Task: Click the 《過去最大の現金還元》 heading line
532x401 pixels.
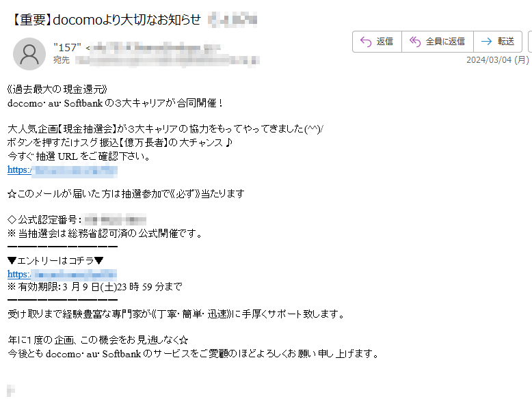Action: click(x=57, y=89)
